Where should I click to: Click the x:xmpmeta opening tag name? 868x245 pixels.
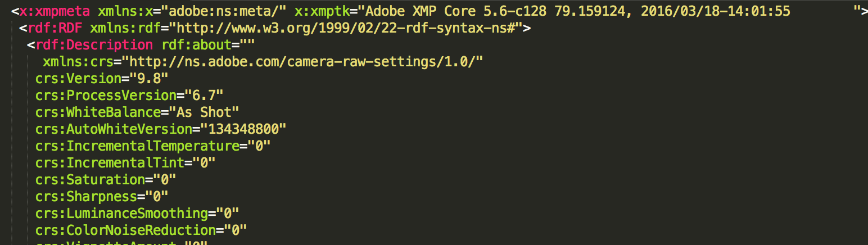pos(55,11)
